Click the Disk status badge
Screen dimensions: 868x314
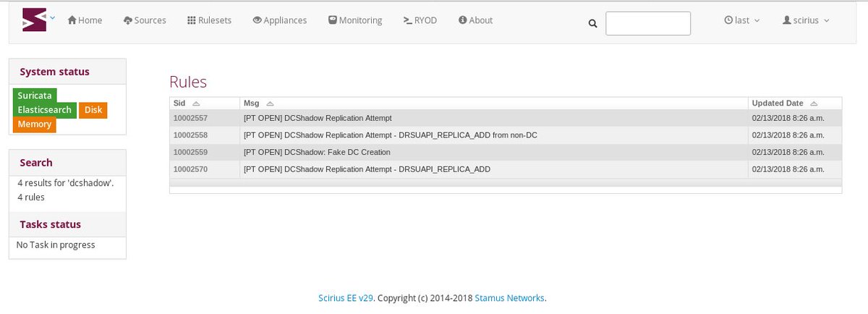[93, 110]
